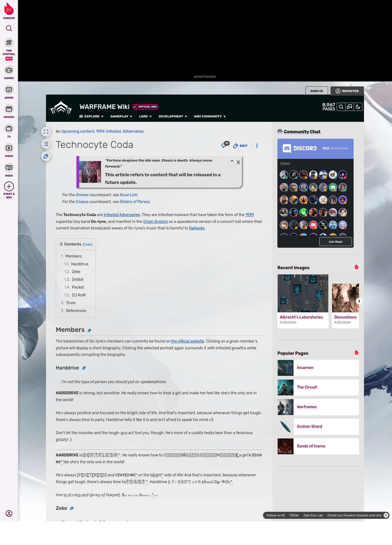
Task: Click Join Now on Discord widget
Action: coord(336,242)
